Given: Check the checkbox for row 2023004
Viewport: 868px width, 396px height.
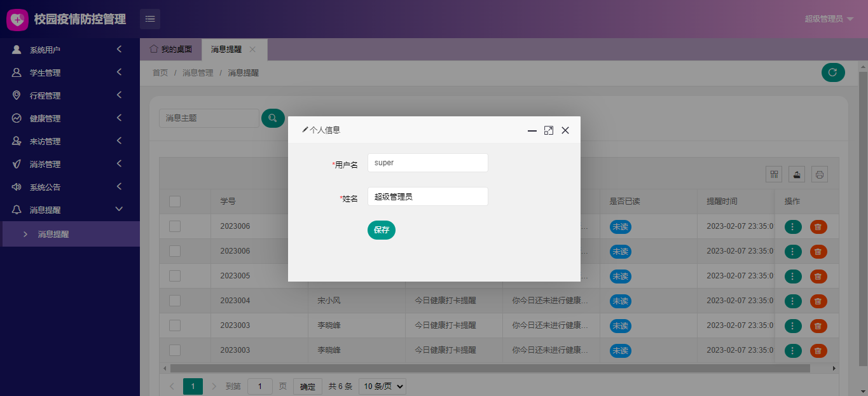Looking at the screenshot, I should pyautogui.click(x=175, y=301).
